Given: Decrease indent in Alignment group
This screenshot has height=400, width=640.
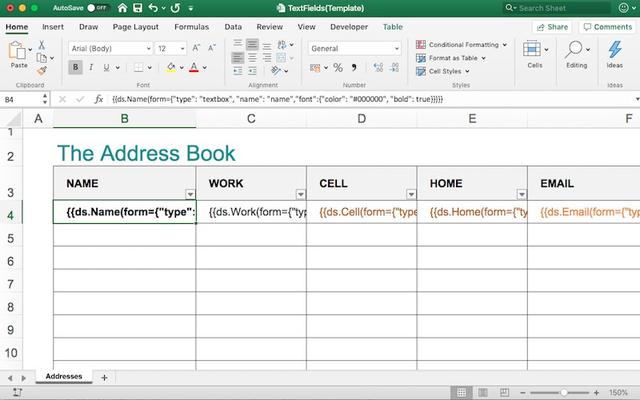Looking at the screenshot, I should tap(238, 71).
